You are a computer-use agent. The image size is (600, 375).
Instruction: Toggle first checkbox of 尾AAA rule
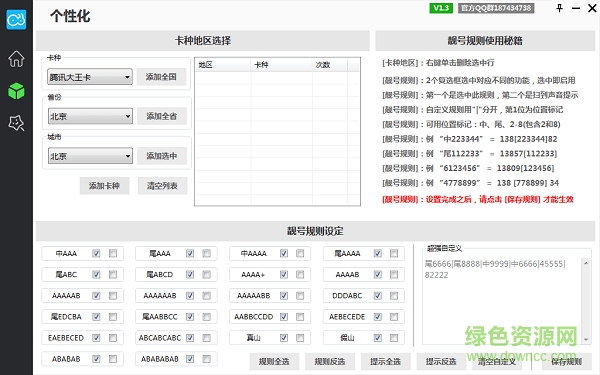pyautogui.click(x=190, y=253)
